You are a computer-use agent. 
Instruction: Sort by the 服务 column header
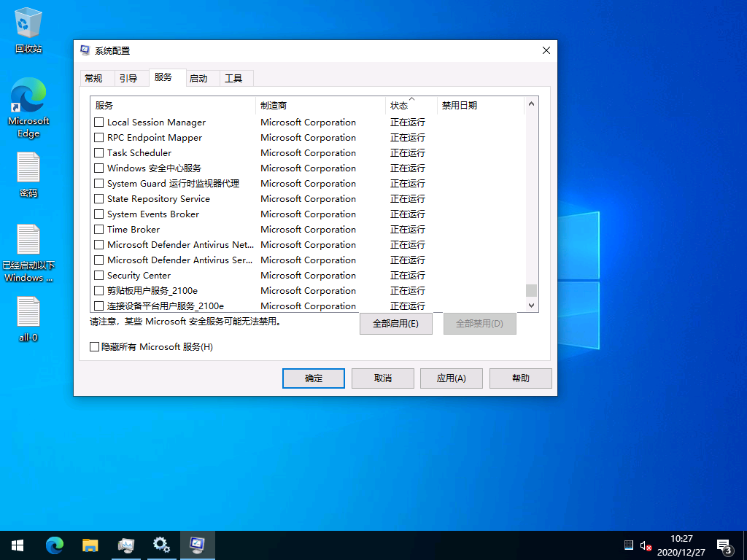[173, 105]
